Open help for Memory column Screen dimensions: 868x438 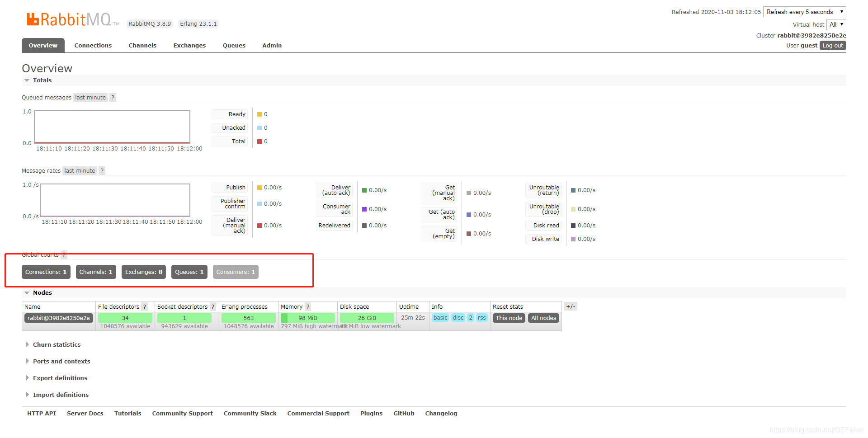click(308, 306)
